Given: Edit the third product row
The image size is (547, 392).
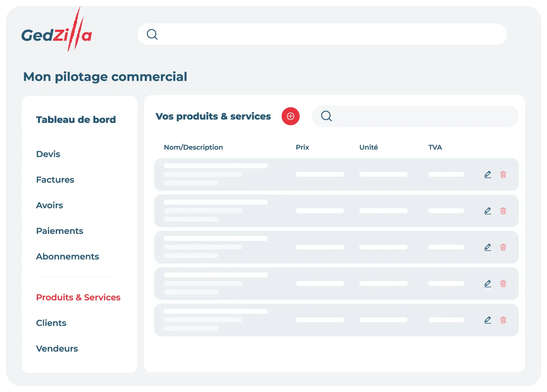Looking at the screenshot, I should pos(488,247).
